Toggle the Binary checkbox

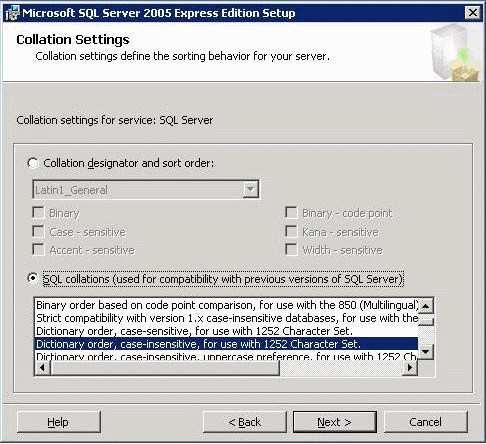tap(38, 212)
